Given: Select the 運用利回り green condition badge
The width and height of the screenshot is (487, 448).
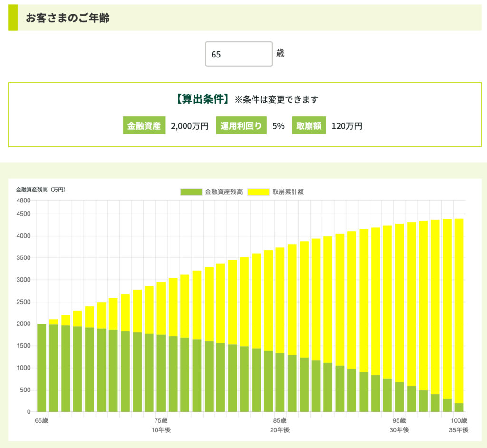Looking at the screenshot, I should (x=241, y=126).
